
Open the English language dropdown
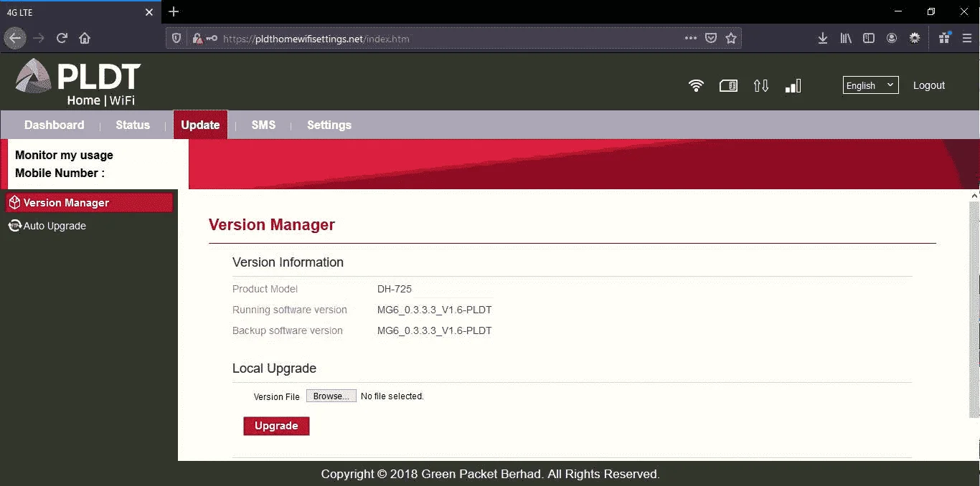pos(870,85)
